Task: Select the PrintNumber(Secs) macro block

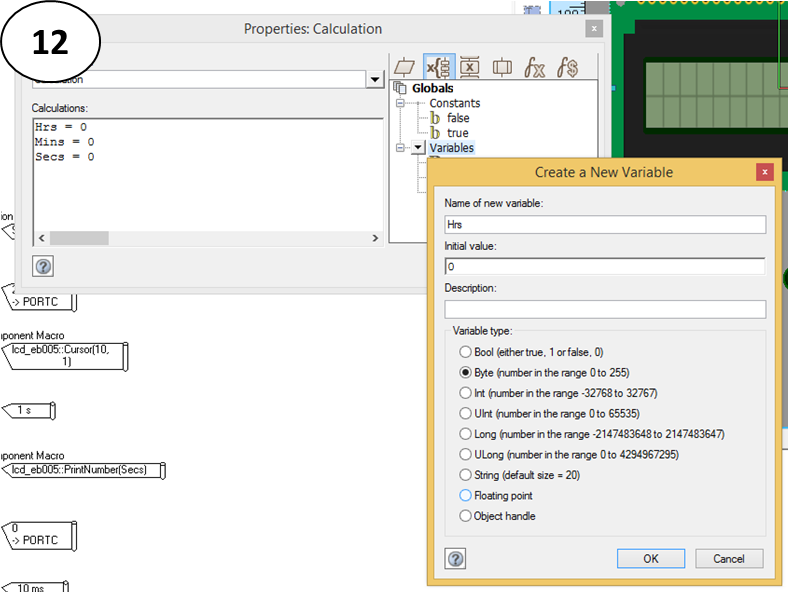Action: 83,470
